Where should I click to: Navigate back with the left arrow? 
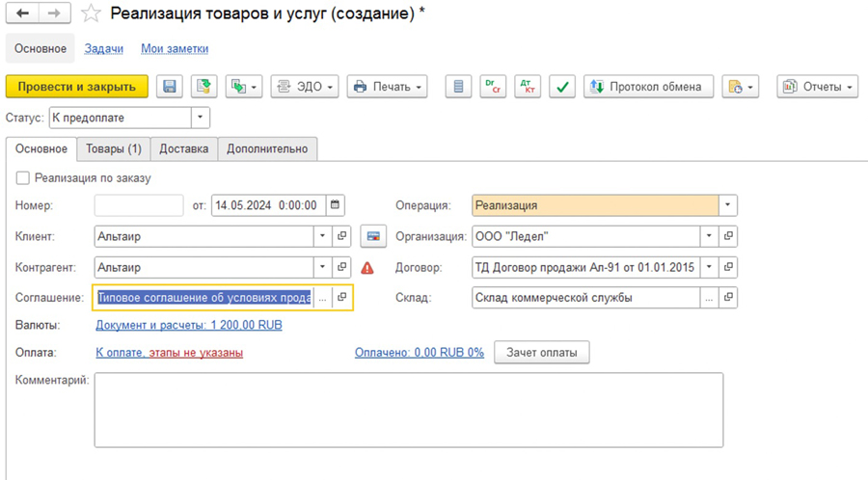[22, 13]
